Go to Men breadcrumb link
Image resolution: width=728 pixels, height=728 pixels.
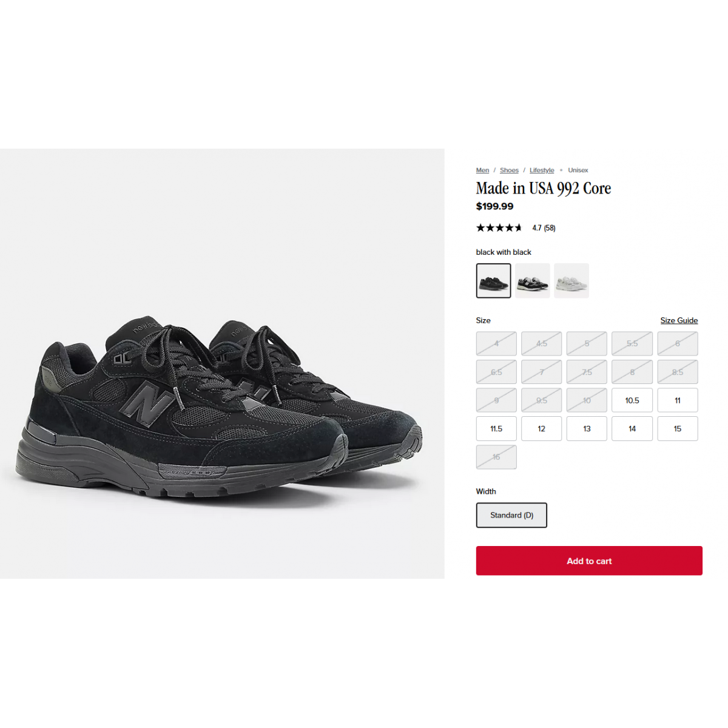pyautogui.click(x=482, y=170)
